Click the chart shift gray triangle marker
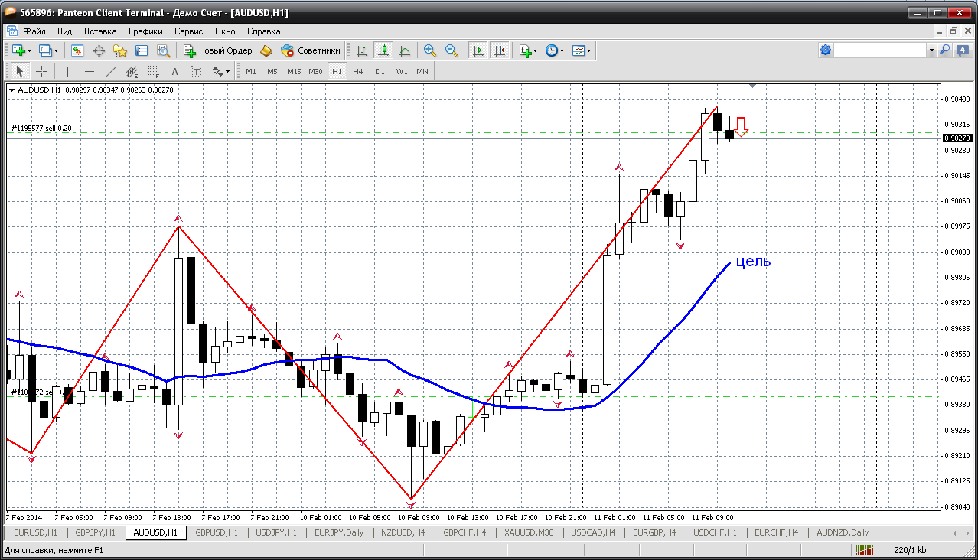The height and width of the screenshot is (560, 978). point(753,86)
